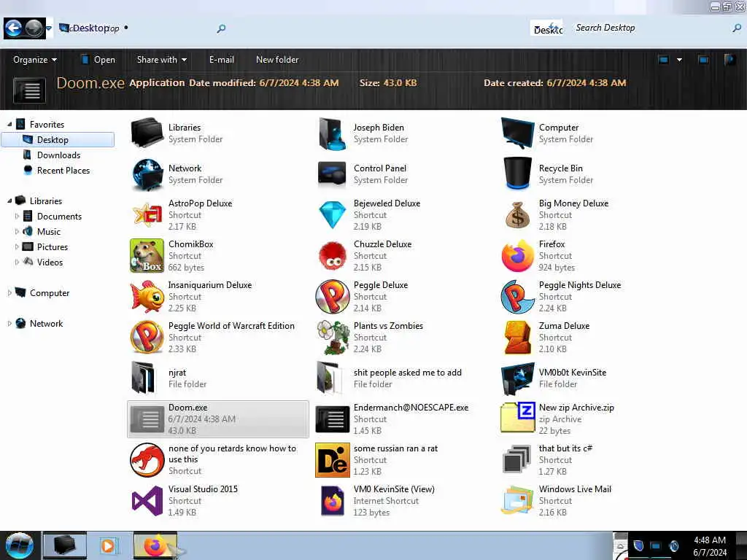Select the Chuzzle Deluxe red fuzzball icon
747x560 pixels.
point(332,256)
